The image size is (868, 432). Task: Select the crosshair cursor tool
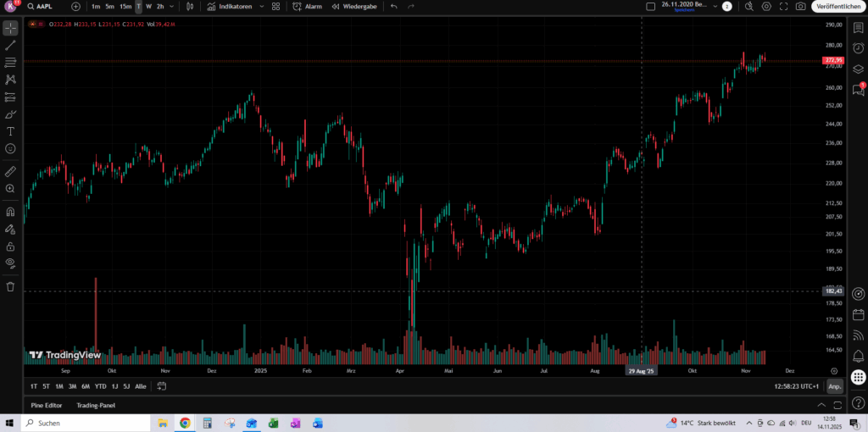click(x=10, y=28)
